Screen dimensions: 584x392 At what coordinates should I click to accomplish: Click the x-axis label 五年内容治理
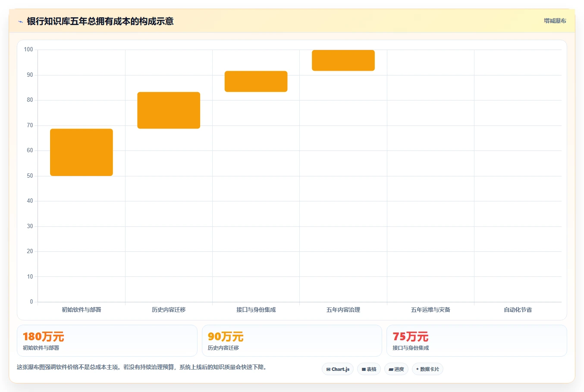pyautogui.click(x=343, y=310)
